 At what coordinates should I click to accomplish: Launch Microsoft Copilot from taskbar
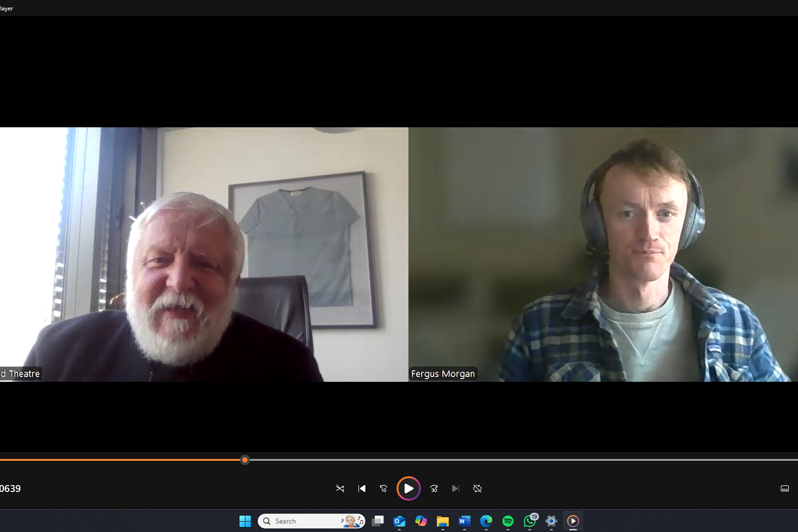click(421, 521)
